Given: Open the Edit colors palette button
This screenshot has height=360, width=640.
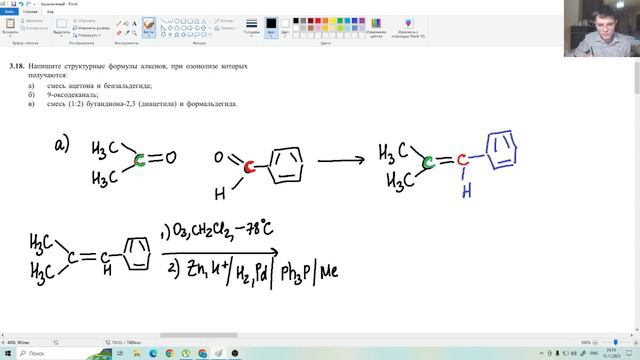Looking at the screenshot, I should pyautogui.click(x=376, y=27).
